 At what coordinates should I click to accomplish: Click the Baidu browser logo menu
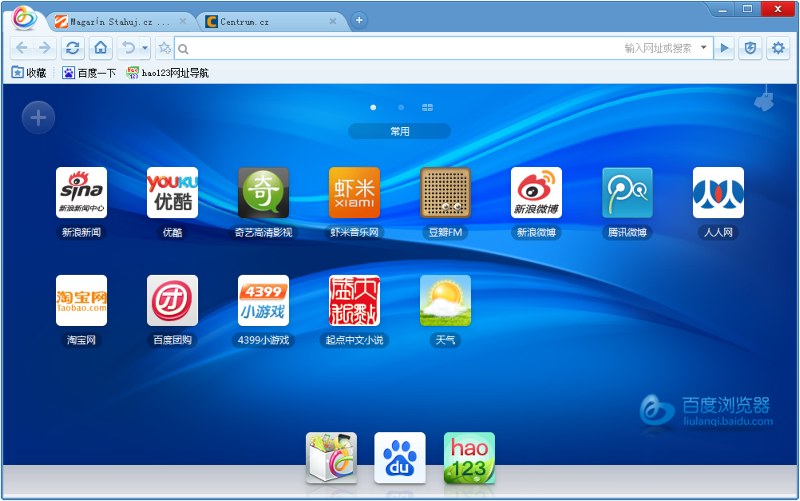click(x=24, y=18)
